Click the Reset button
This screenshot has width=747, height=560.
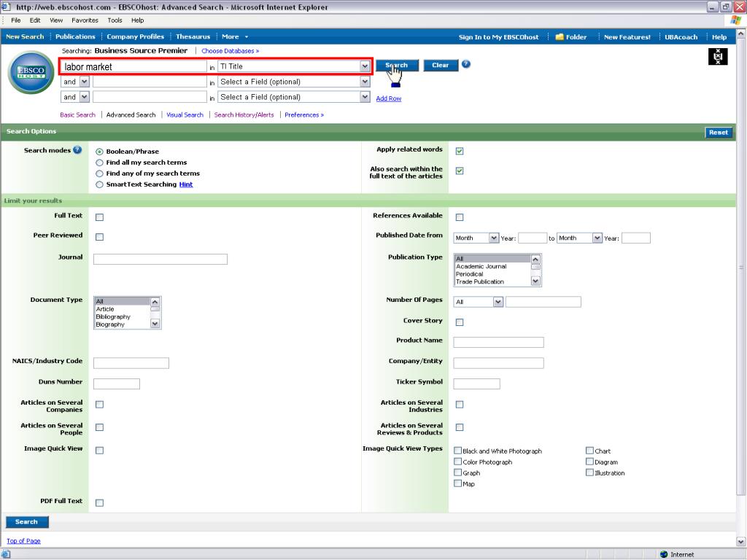[718, 133]
